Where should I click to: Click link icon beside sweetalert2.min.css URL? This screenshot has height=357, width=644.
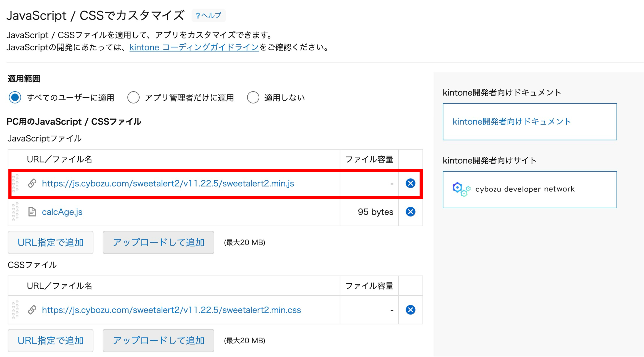[32, 310]
